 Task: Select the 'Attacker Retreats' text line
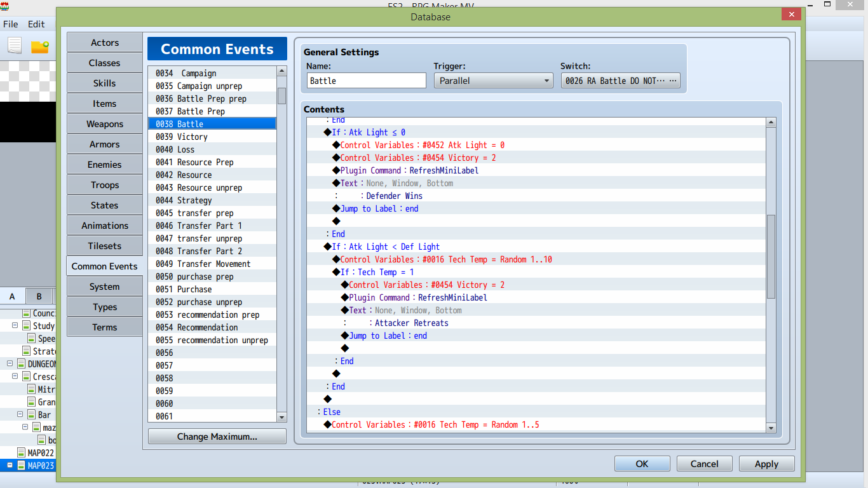click(536, 323)
